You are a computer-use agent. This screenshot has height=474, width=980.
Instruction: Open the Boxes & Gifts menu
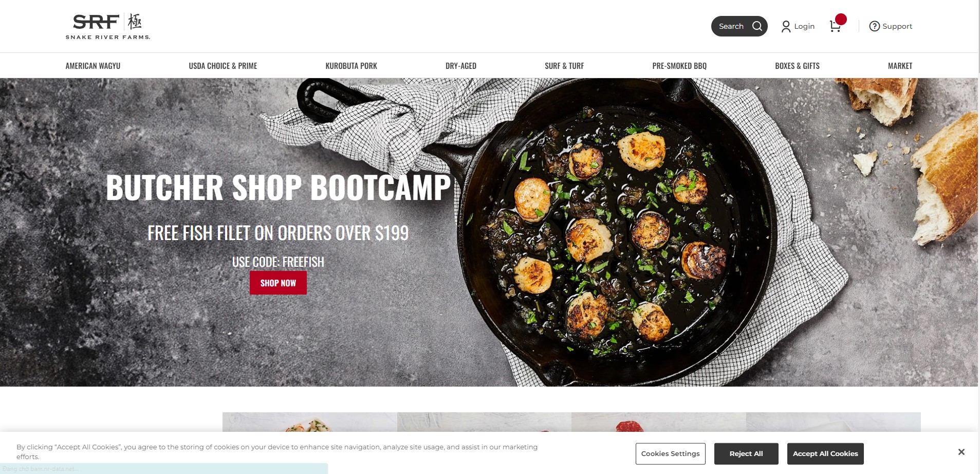[797, 66]
